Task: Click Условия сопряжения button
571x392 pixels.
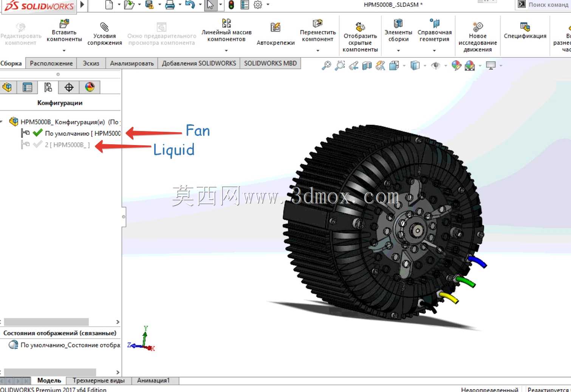Action: point(104,34)
